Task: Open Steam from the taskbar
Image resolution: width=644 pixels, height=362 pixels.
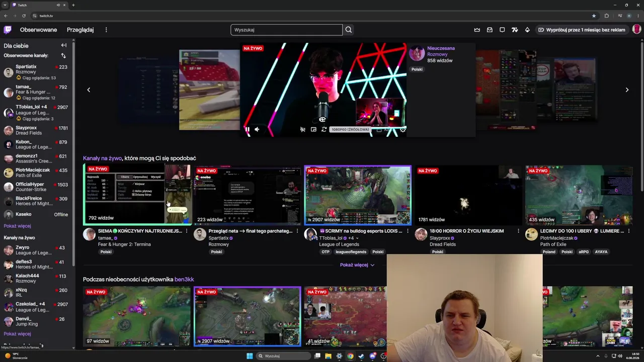Action: (x=361, y=356)
